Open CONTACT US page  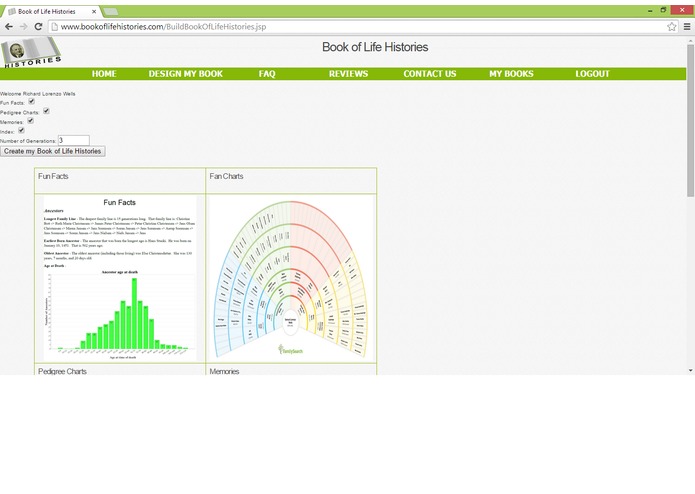point(429,74)
